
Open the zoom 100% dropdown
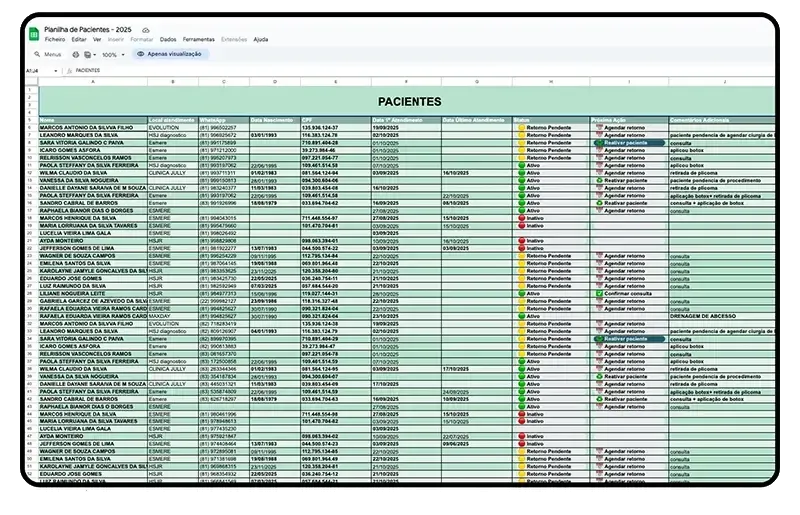coord(113,55)
